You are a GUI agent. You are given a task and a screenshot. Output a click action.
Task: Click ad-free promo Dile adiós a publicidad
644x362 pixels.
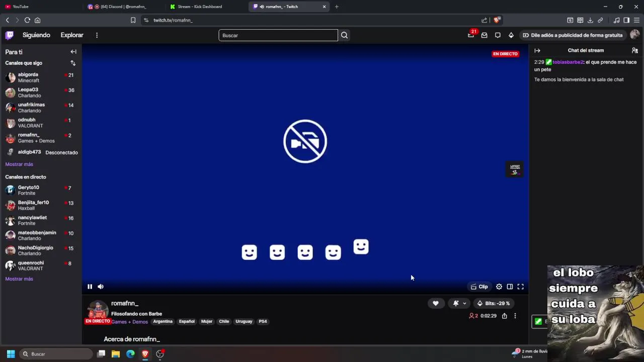point(573,35)
